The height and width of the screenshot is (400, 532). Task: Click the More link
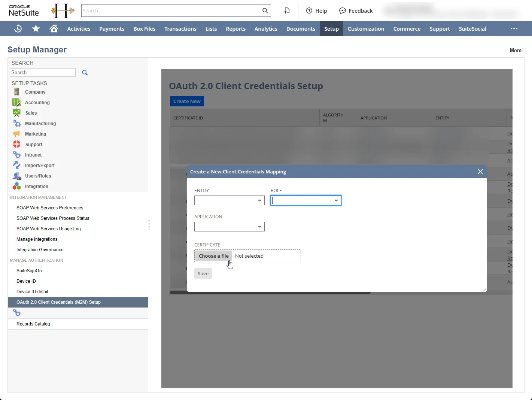click(x=516, y=50)
